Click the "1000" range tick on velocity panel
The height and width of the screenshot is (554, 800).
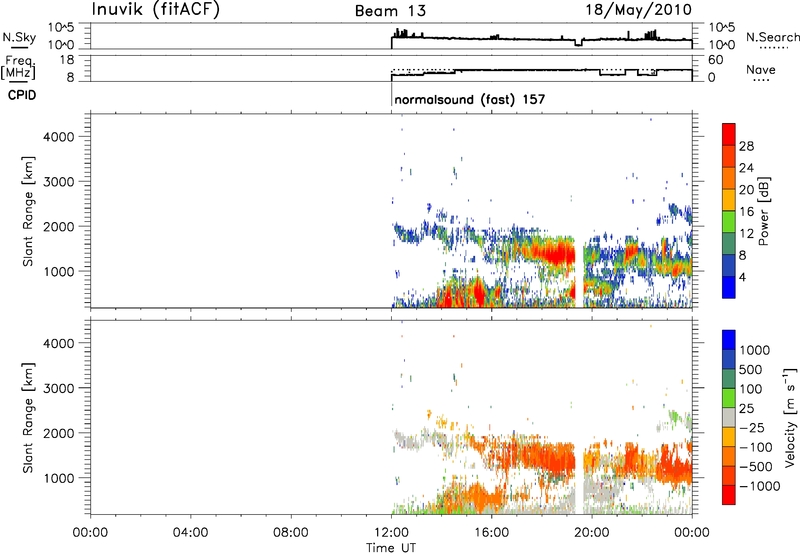click(59, 478)
